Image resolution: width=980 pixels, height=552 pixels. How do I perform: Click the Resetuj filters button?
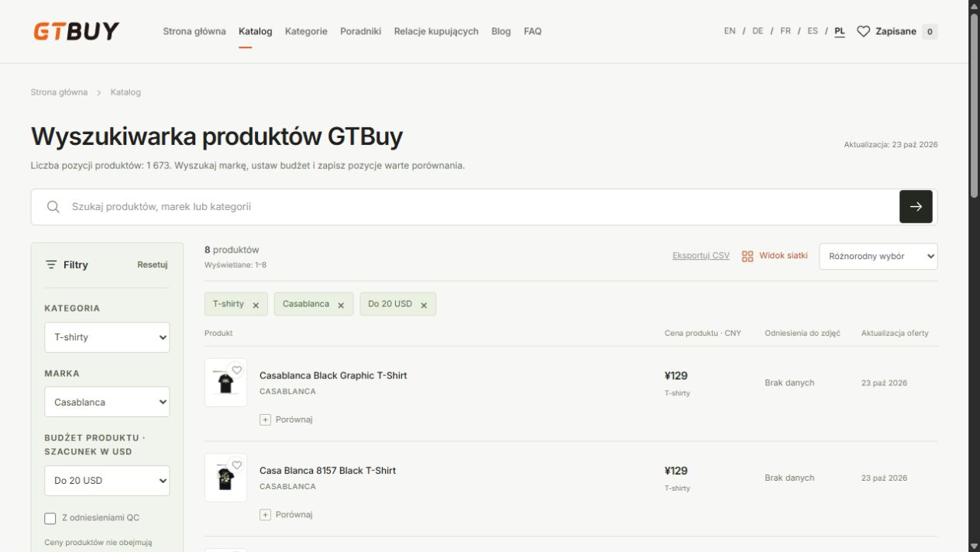pyautogui.click(x=153, y=265)
